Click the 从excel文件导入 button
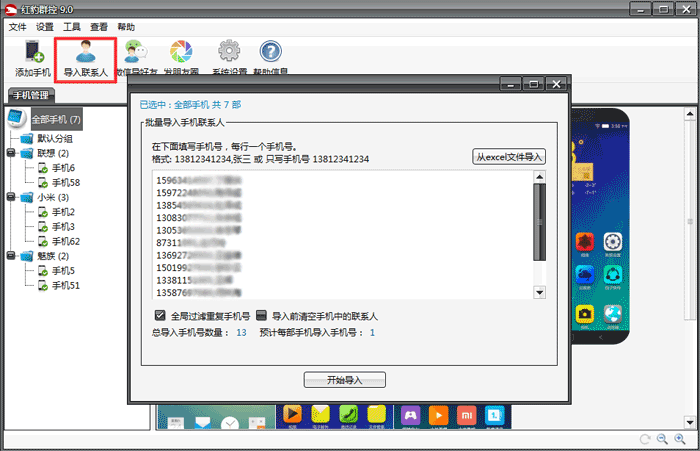The image size is (700, 451). (x=509, y=157)
